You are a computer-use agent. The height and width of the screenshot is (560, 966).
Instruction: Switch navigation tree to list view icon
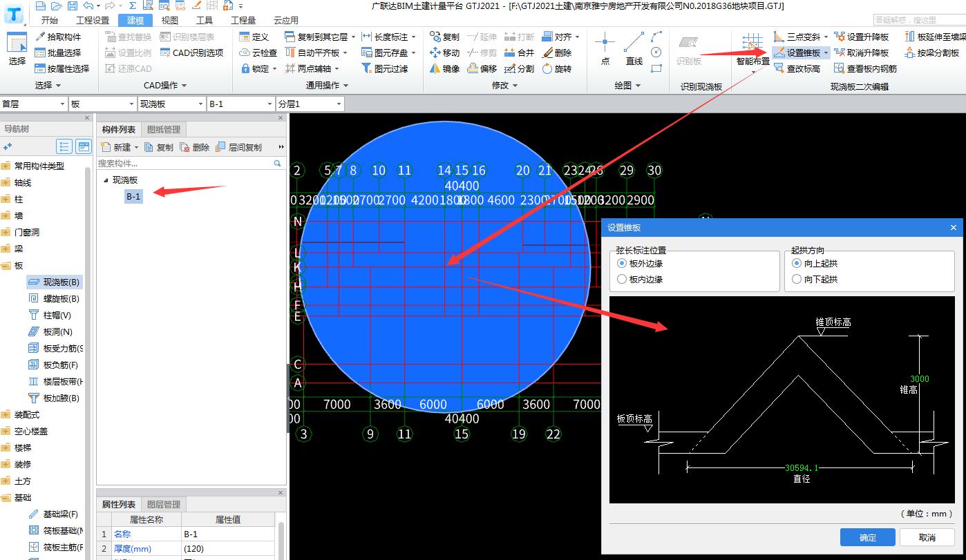(x=64, y=146)
